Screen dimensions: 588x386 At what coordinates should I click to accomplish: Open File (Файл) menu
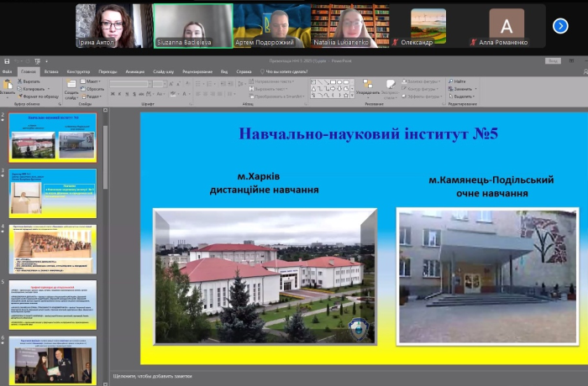pos(8,71)
